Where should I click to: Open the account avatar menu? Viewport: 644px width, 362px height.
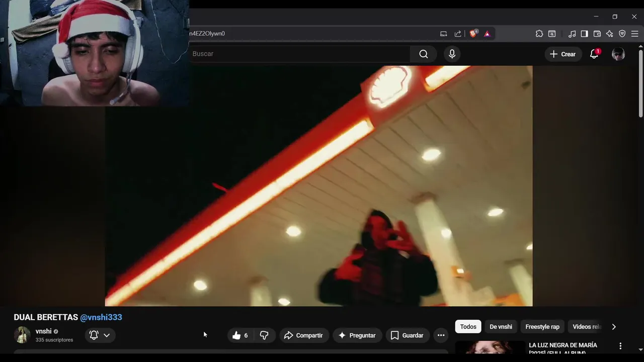click(x=618, y=54)
